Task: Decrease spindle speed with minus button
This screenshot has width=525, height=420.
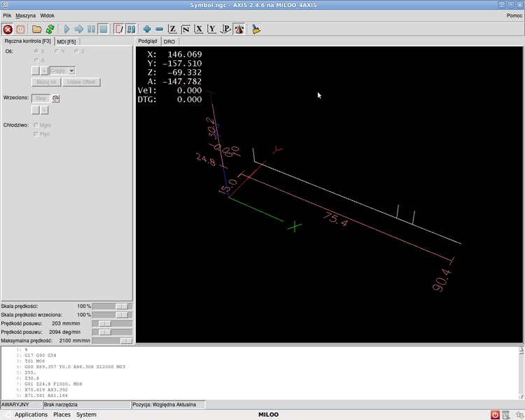Action: (35, 110)
